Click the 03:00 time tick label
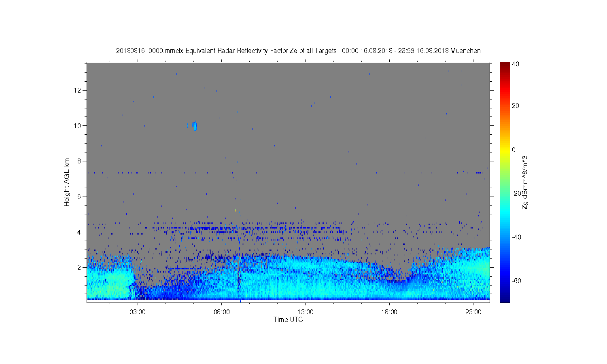Image resolution: width=607 pixels, height=364 pixels. tap(138, 312)
